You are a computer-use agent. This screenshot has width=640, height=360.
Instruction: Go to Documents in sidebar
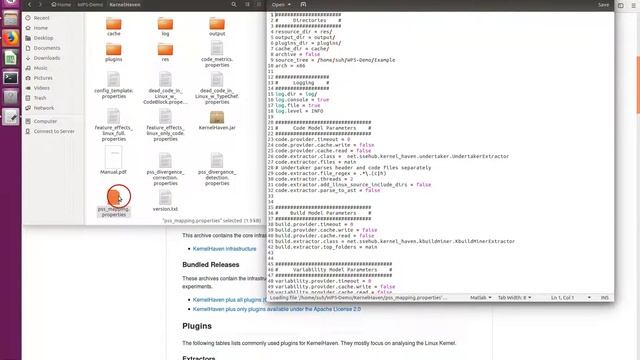[47, 48]
